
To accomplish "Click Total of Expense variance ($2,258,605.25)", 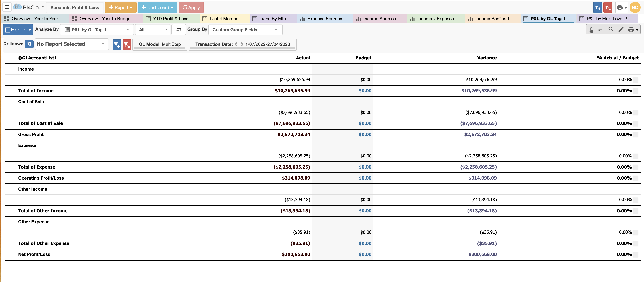I will pos(478,167).
